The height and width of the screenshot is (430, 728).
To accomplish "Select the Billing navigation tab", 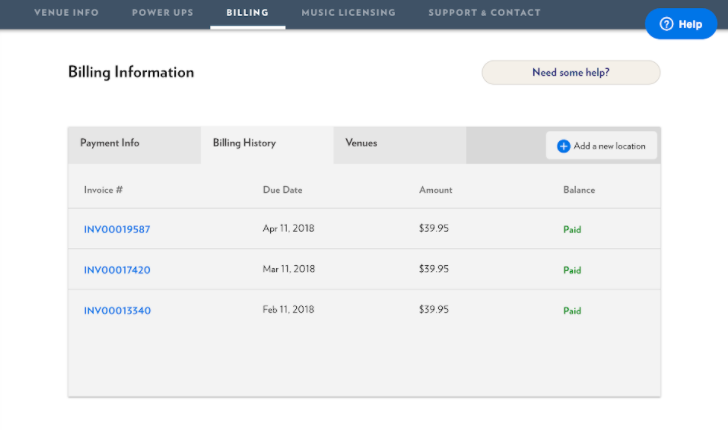I will [247, 13].
